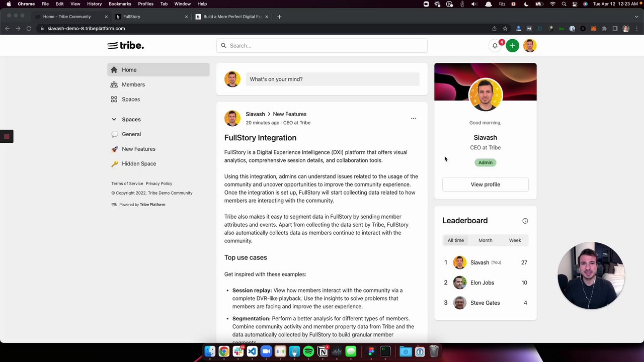Open Spaces in top navigation list
The image size is (644, 362).
(158, 100)
